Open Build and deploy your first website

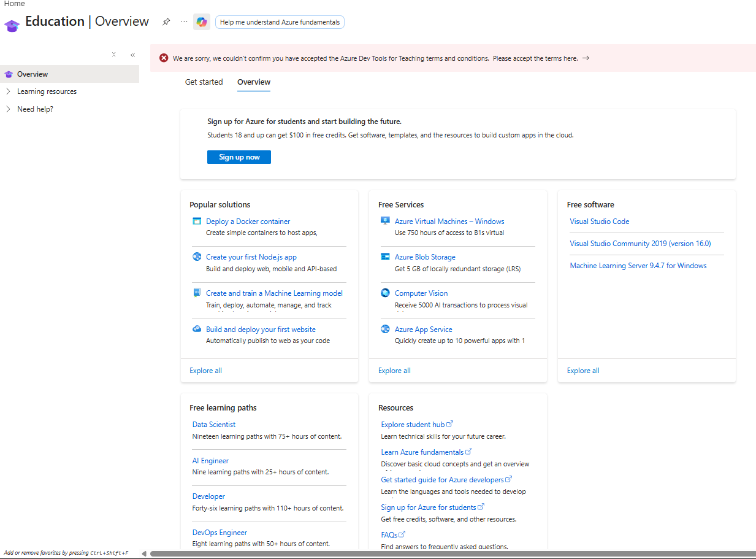tap(261, 330)
